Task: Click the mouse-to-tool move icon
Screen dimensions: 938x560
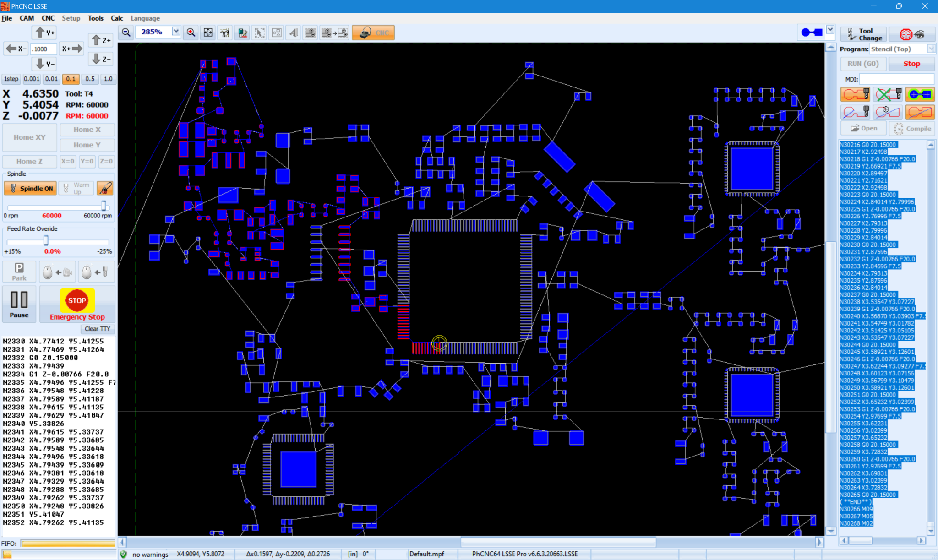Action: point(95,272)
